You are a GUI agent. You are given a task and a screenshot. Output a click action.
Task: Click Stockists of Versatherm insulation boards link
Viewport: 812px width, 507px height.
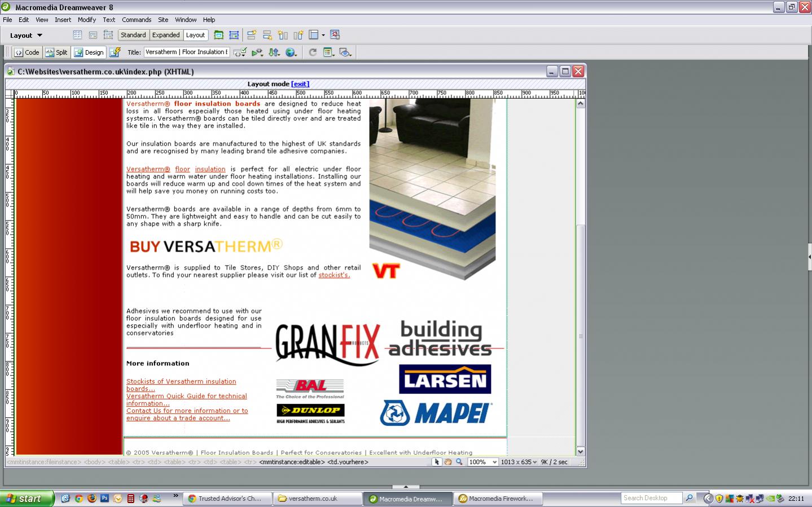tap(181, 385)
